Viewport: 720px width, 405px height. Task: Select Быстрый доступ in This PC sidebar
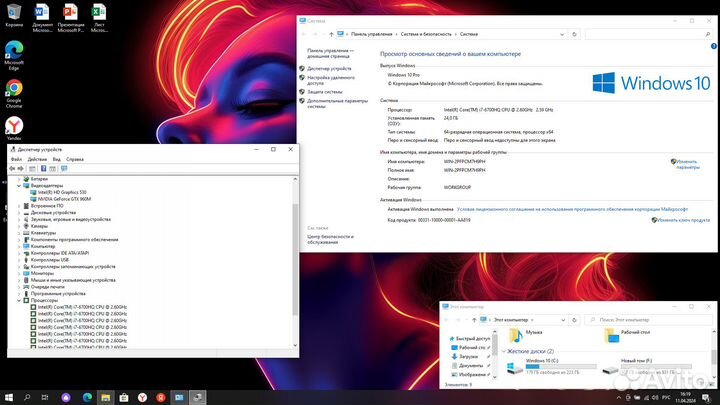[x=470, y=338]
